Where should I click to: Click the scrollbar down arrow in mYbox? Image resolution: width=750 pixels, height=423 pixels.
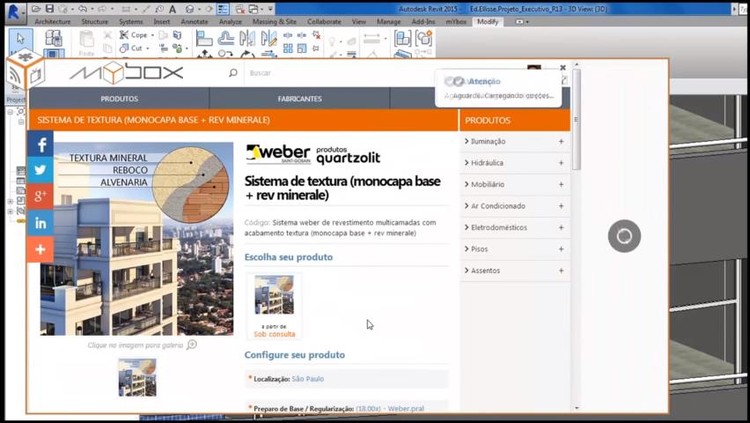pyautogui.click(x=576, y=408)
